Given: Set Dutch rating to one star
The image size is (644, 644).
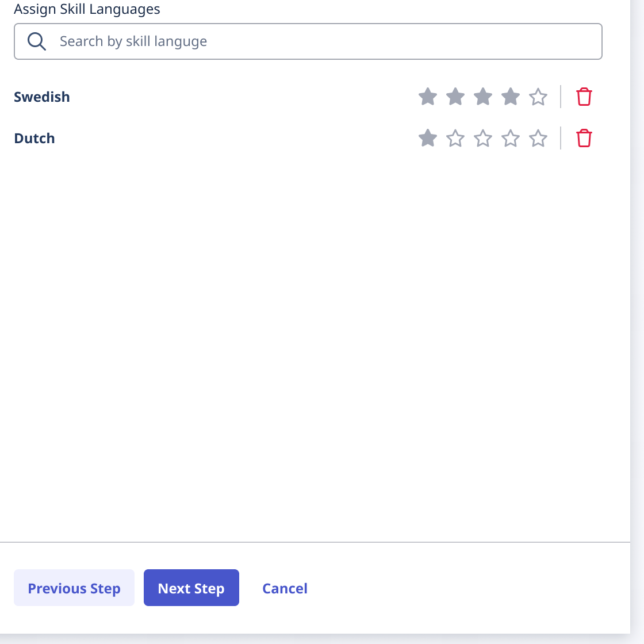Looking at the screenshot, I should click(428, 139).
